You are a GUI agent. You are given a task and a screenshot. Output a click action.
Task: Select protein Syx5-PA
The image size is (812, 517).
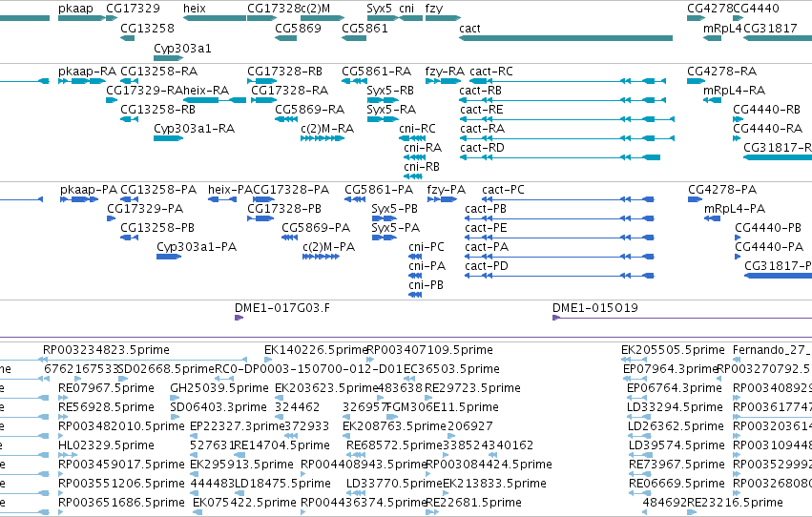(x=396, y=228)
